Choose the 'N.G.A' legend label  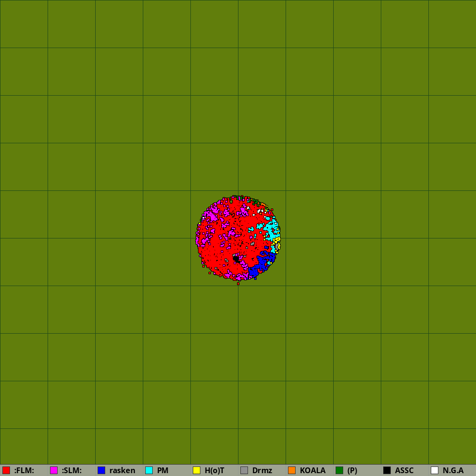click(453, 470)
